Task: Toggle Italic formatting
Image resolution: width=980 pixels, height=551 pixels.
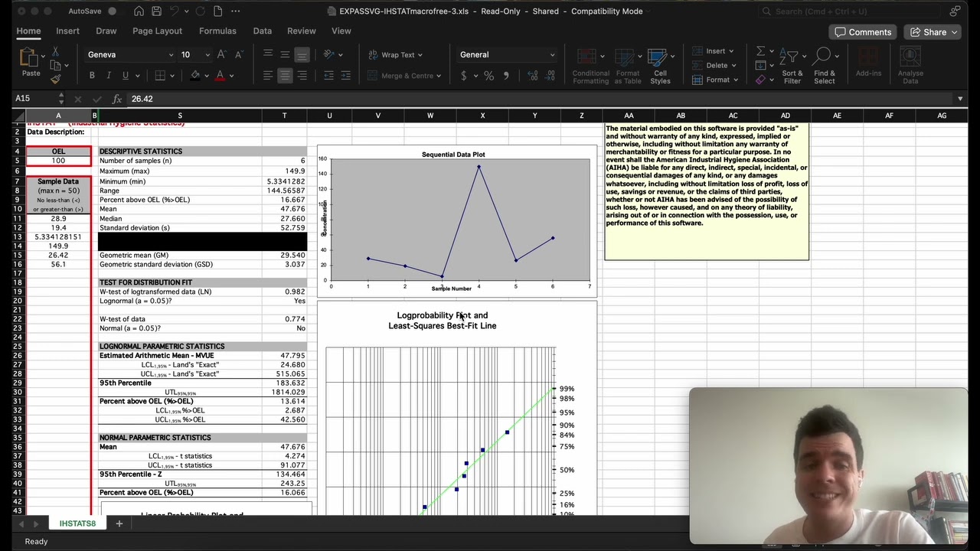Action: coord(109,76)
